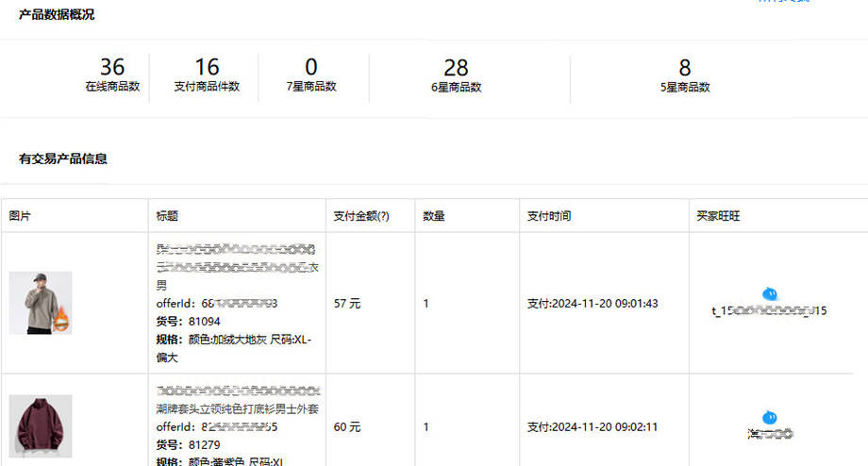
Task: View the 8 five-star products count
Action: click(685, 68)
